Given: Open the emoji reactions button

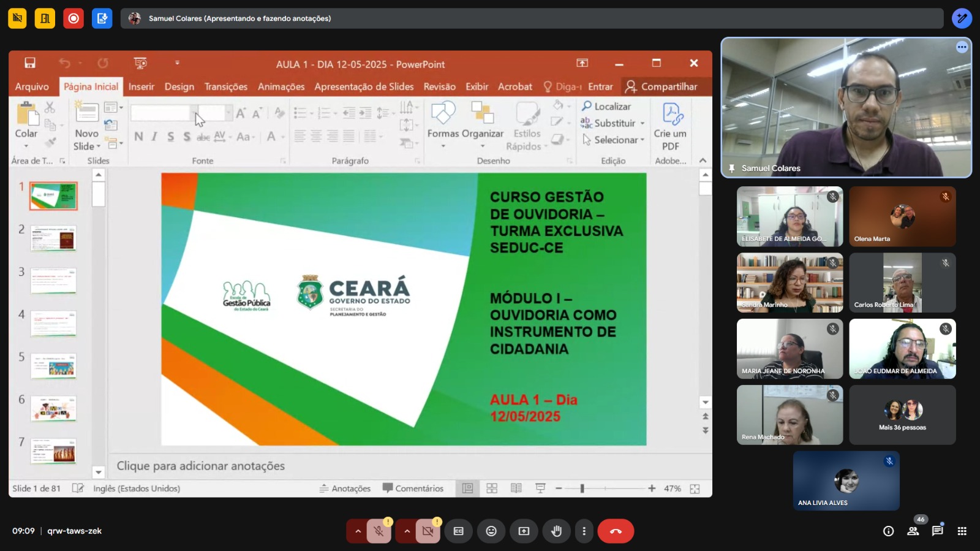Looking at the screenshot, I should click(491, 531).
